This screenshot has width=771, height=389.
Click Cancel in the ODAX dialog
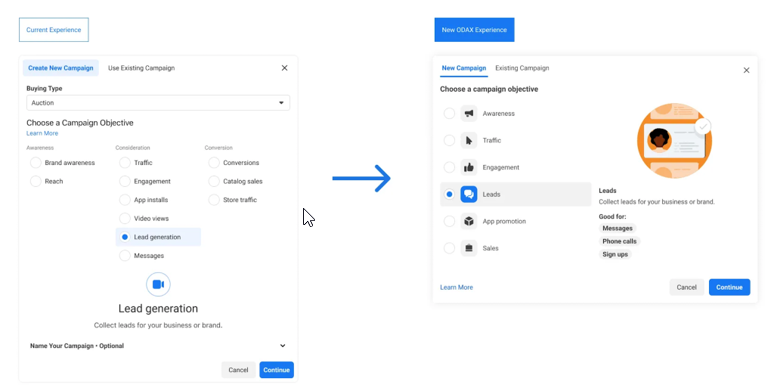[x=686, y=287]
